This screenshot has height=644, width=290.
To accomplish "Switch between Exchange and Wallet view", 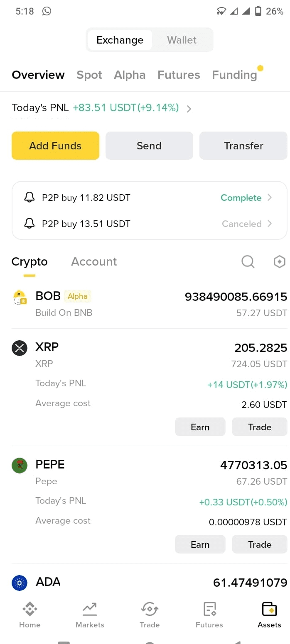I will pos(182,40).
